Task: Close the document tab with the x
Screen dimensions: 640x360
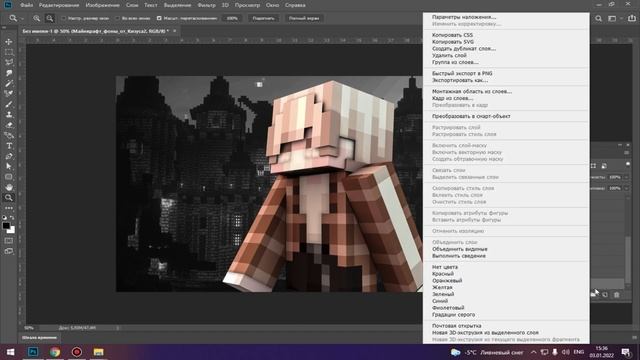Action: (175, 31)
